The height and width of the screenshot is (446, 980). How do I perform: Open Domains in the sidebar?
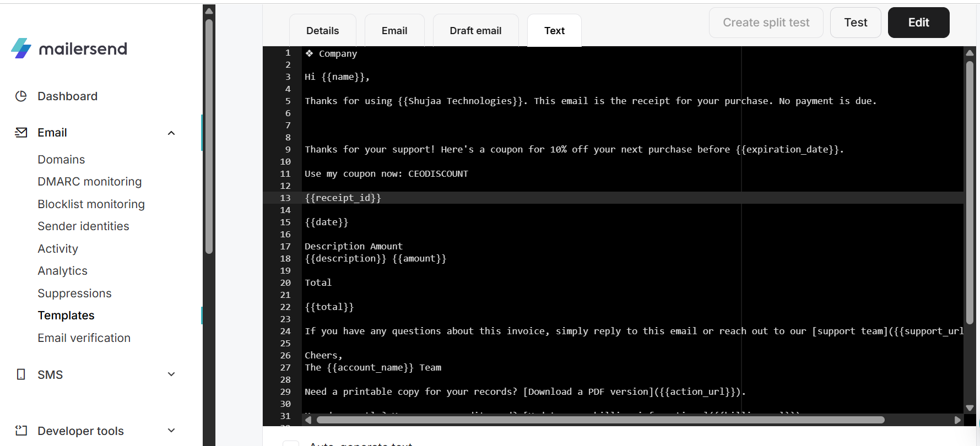pyautogui.click(x=61, y=160)
